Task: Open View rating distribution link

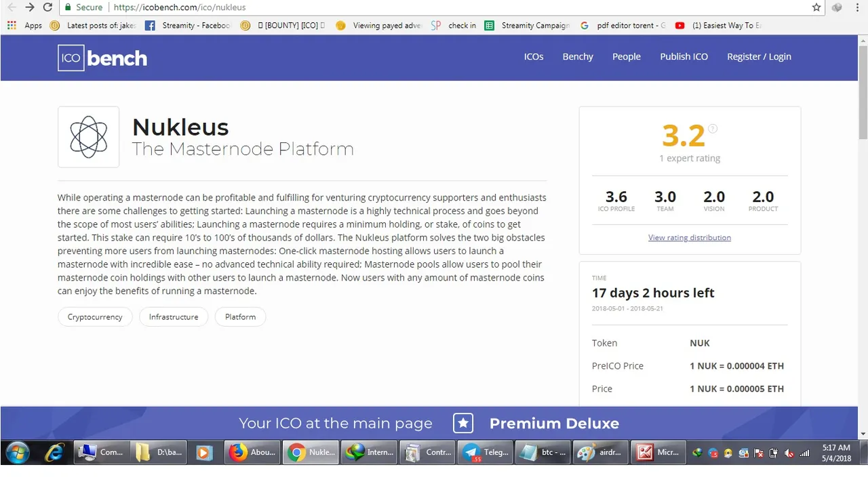Action: pos(690,238)
